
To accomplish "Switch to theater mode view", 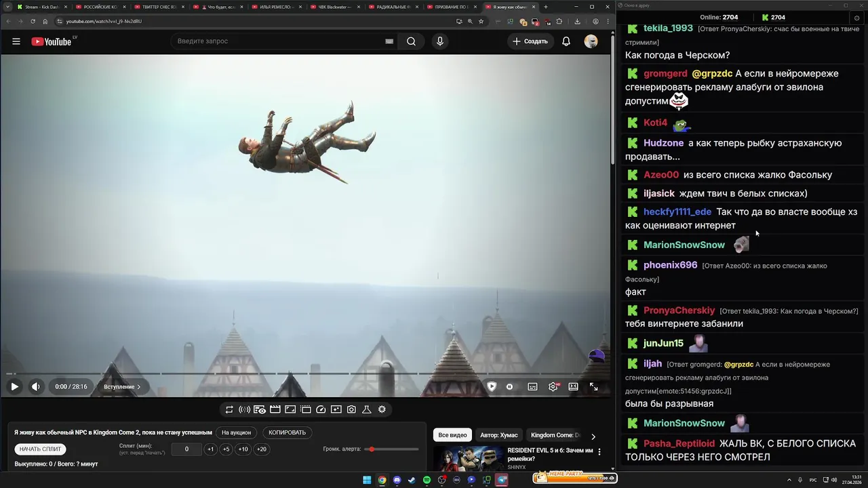I will coord(573,386).
